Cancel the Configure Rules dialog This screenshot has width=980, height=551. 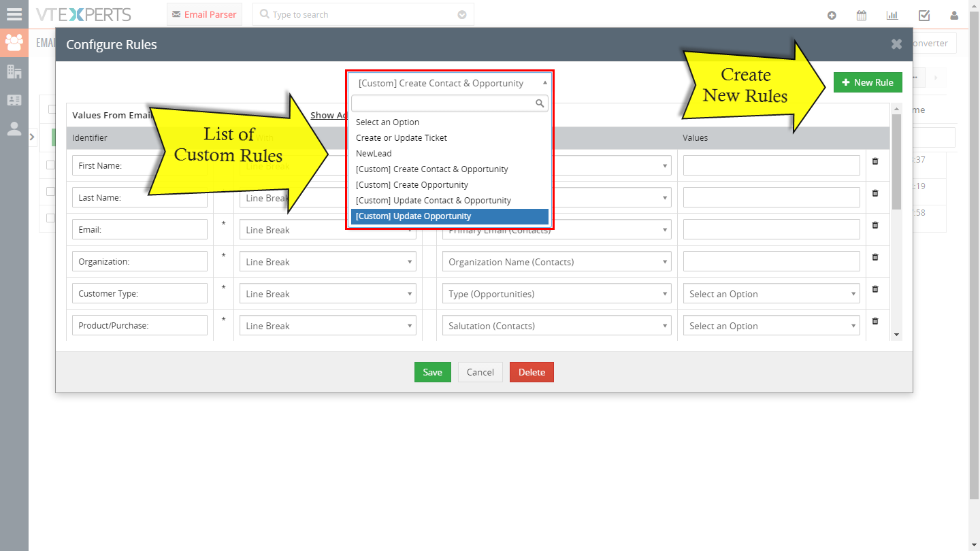point(480,372)
